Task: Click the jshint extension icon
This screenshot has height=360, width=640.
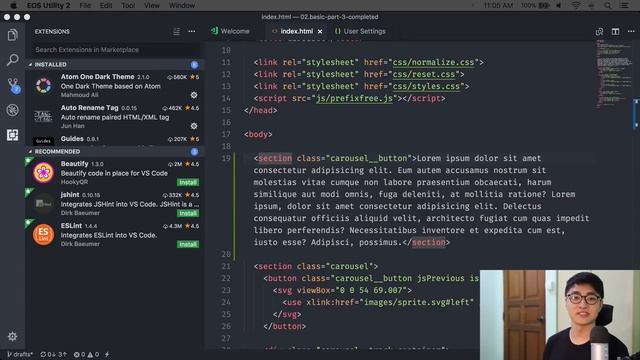Action: click(x=43, y=203)
